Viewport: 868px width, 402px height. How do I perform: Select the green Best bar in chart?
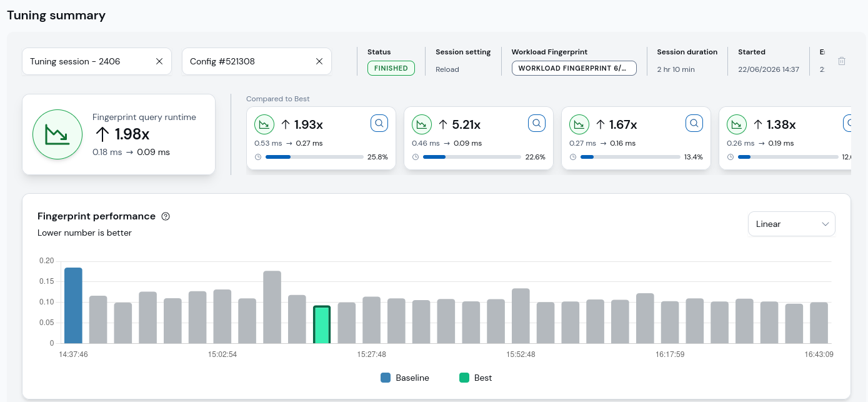322,324
